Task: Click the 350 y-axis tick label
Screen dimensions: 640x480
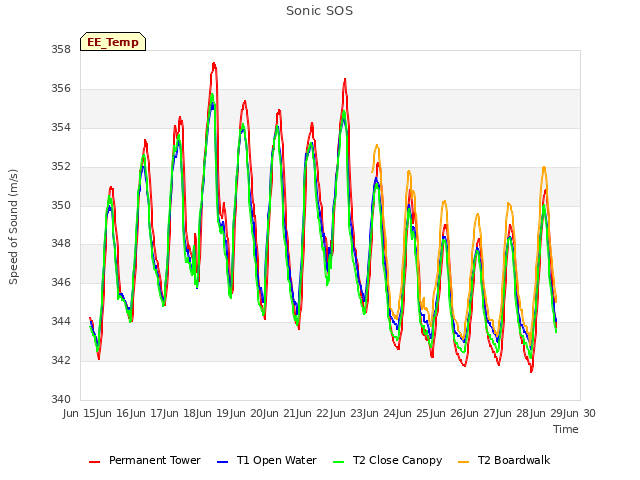Action: coord(61,205)
